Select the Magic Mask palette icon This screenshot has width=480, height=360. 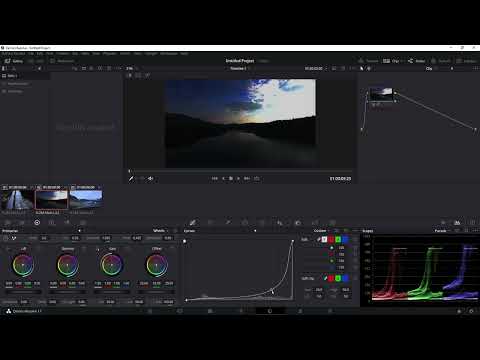[x=280, y=223]
